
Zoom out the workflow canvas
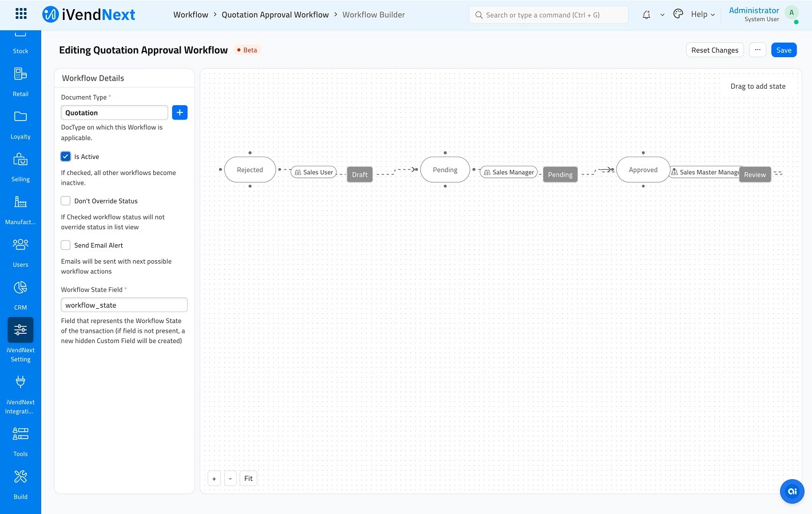tap(230, 479)
